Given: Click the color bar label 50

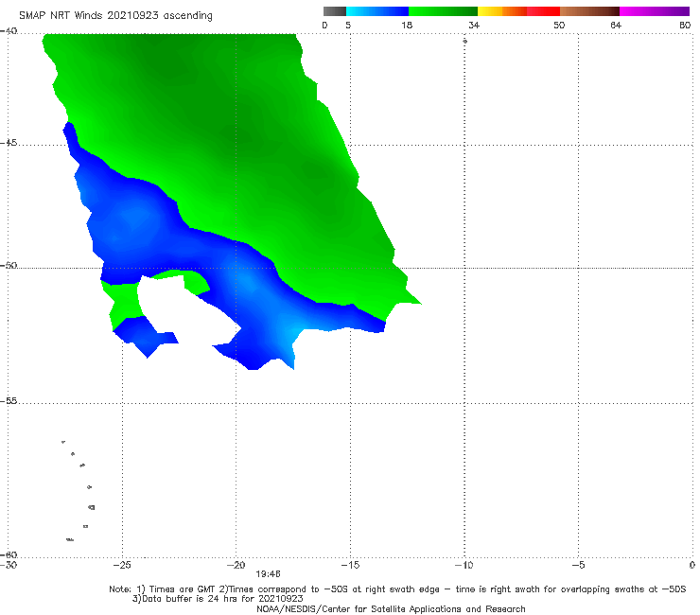Looking at the screenshot, I should [559, 25].
